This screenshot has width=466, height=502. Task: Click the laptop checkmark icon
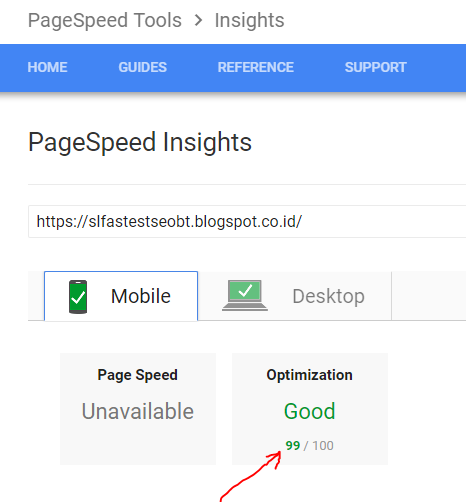(245, 295)
